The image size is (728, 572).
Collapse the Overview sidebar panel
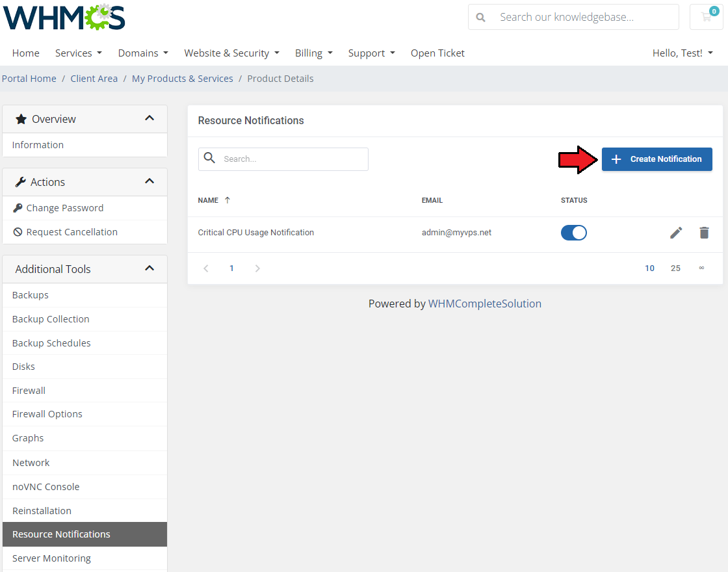tap(149, 118)
